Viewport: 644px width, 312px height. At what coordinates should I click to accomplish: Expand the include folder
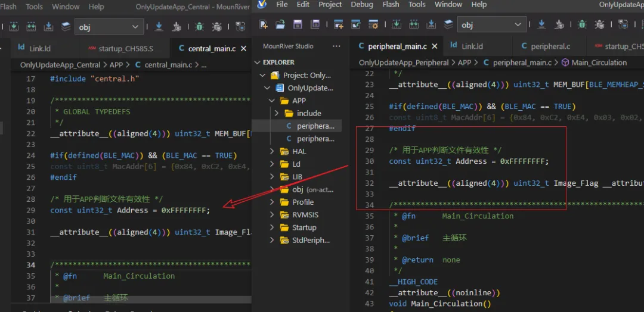(x=277, y=114)
